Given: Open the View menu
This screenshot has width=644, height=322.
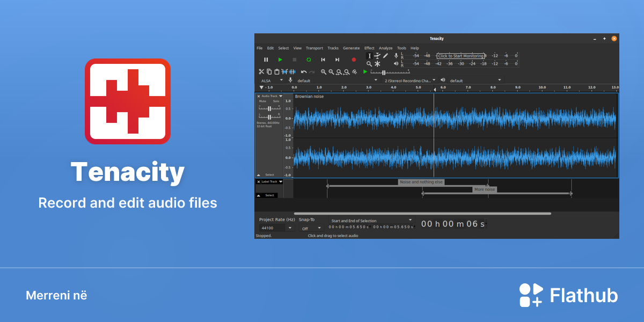Looking at the screenshot, I should coord(297,48).
